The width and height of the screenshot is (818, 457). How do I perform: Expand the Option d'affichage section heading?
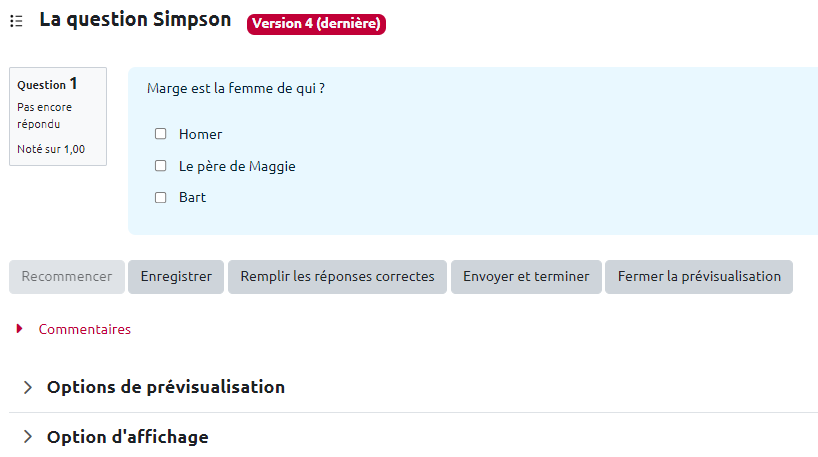(x=127, y=437)
